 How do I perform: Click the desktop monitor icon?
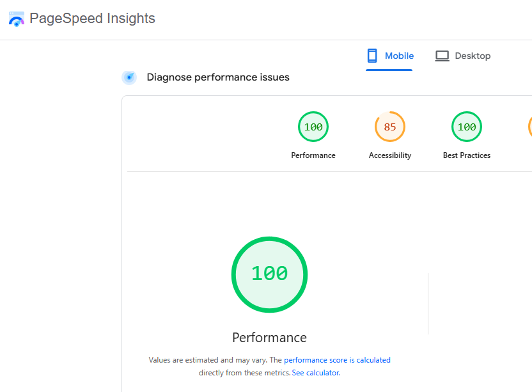click(x=442, y=56)
